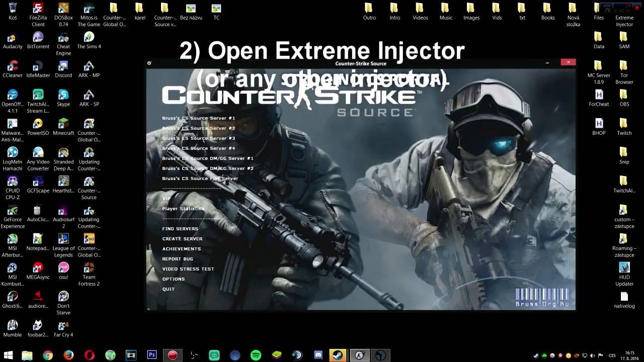Open LogMeIn Hamachi shortcut
This screenshot has height=362, width=644.
click(x=13, y=158)
